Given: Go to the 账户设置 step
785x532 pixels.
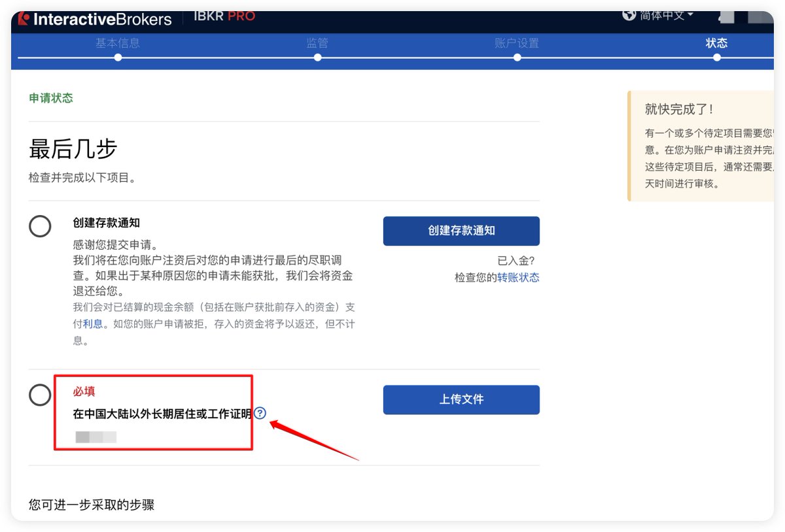Looking at the screenshot, I should pyautogui.click(x=517, y=43).
